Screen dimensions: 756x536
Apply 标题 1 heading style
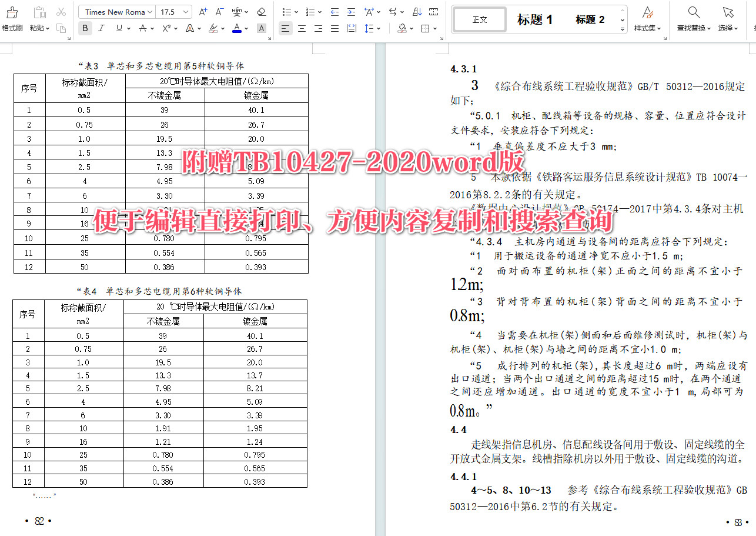point(535,19)
